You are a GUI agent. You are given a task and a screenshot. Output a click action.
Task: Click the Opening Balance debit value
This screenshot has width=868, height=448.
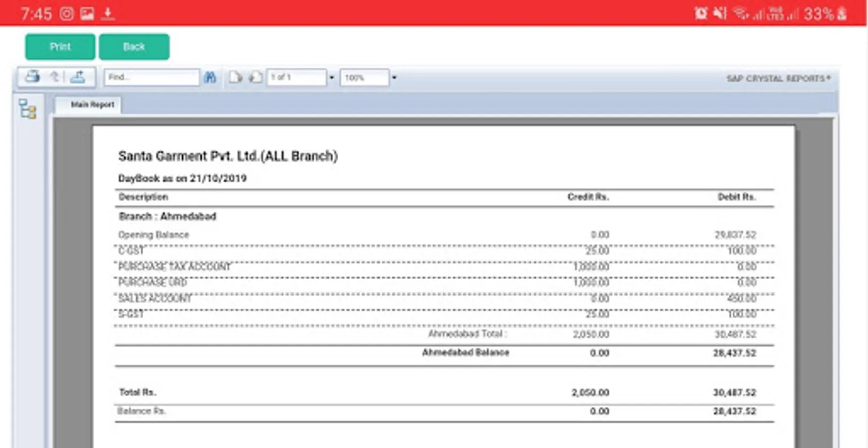click(x=736, y=235)
